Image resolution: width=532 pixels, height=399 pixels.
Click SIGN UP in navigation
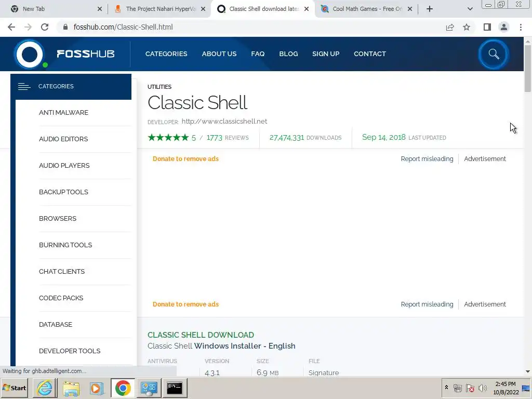point(326,54)
